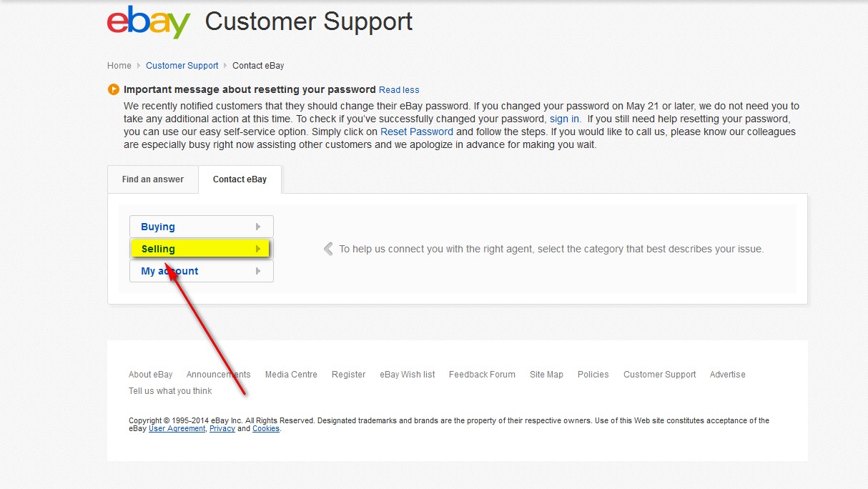Click Tell us what you think
The height and width of the screenshot is (489, 868).
click(170, 390)
